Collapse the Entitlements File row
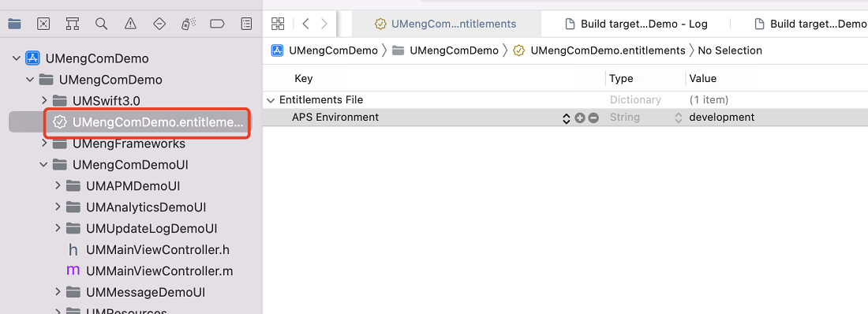868x314 pixels. coord(271,100)
